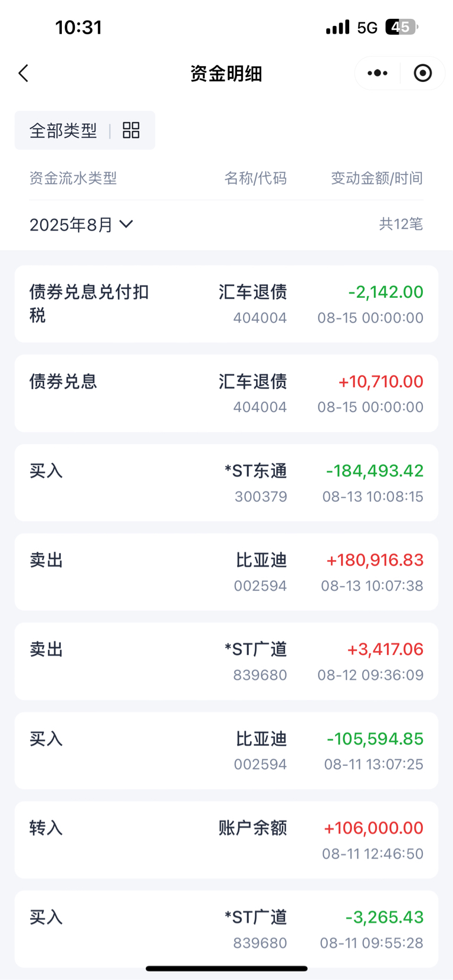Select the 比亚迪 卖出 +180,916.83 transaction
The height and width of the screenshot is (980, 453).
[x=226, y=572]
